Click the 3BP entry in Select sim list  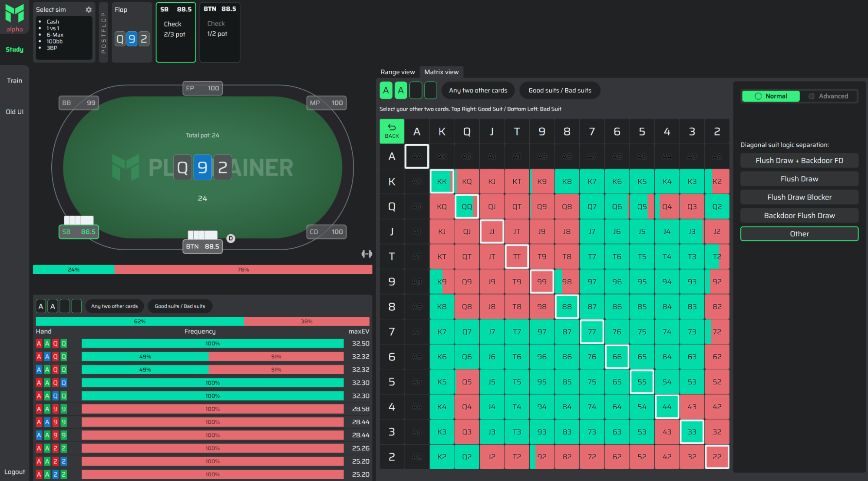coord(52,48)
